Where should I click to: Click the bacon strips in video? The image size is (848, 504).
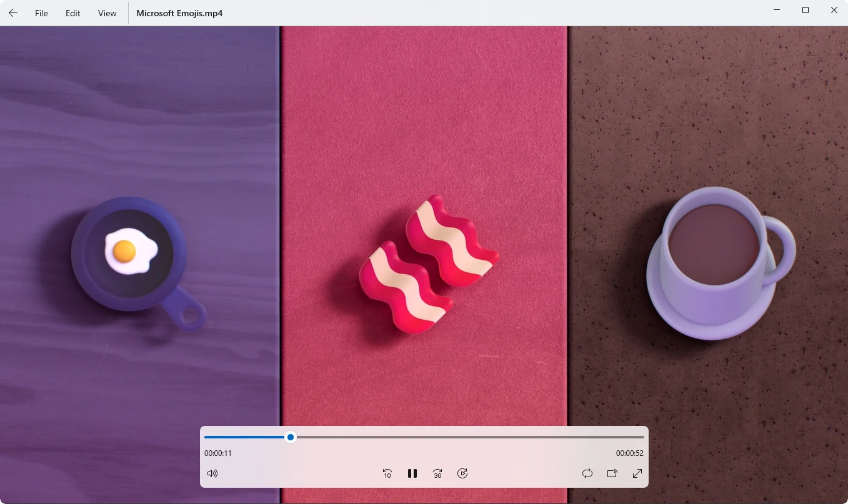429,264
